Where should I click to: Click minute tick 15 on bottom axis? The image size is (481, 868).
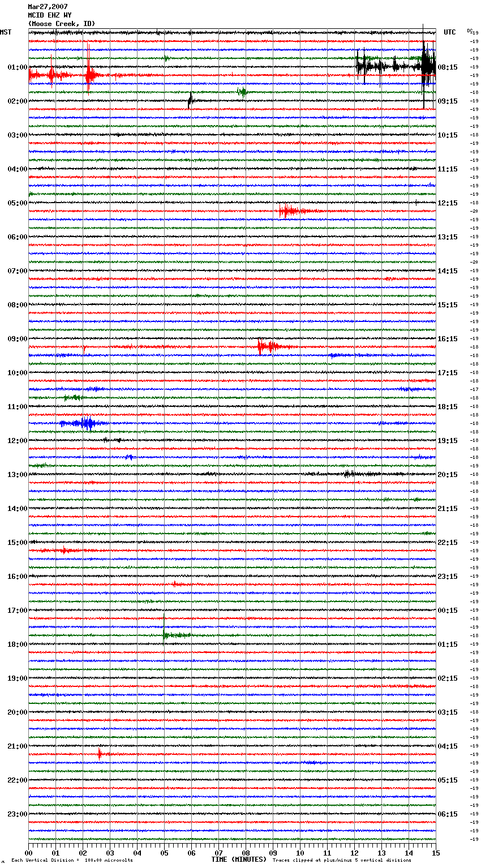pos(436,853)
